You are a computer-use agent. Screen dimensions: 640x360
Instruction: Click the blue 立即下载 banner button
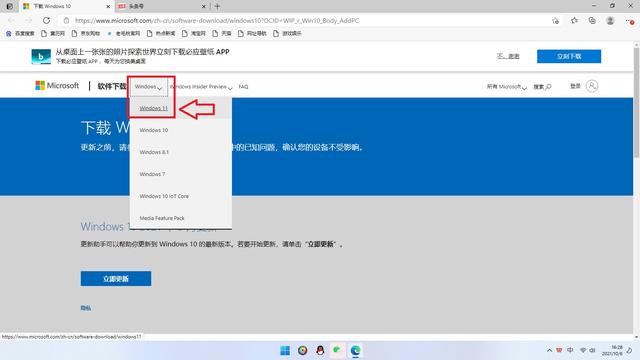pos(569,56)
